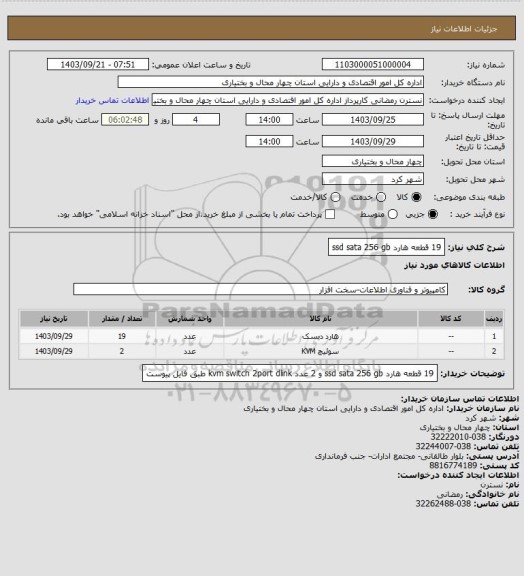Click the price validity date 1403/09/29 field
Image resolution: width=524 pixels, height=576 pixels.
coord(373,141)
